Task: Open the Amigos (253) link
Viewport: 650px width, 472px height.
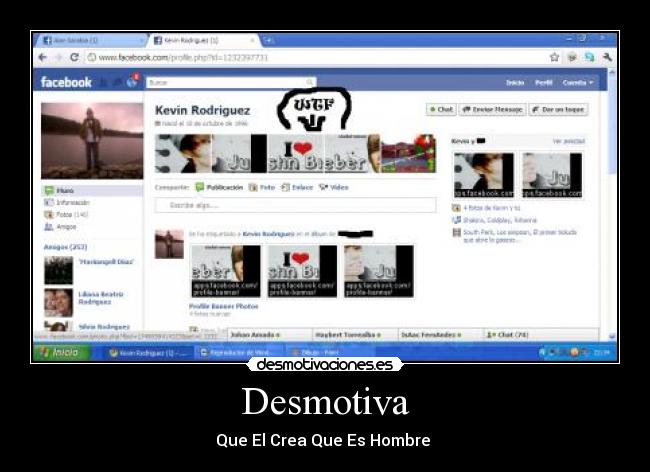Action: (x=65, y=247)
